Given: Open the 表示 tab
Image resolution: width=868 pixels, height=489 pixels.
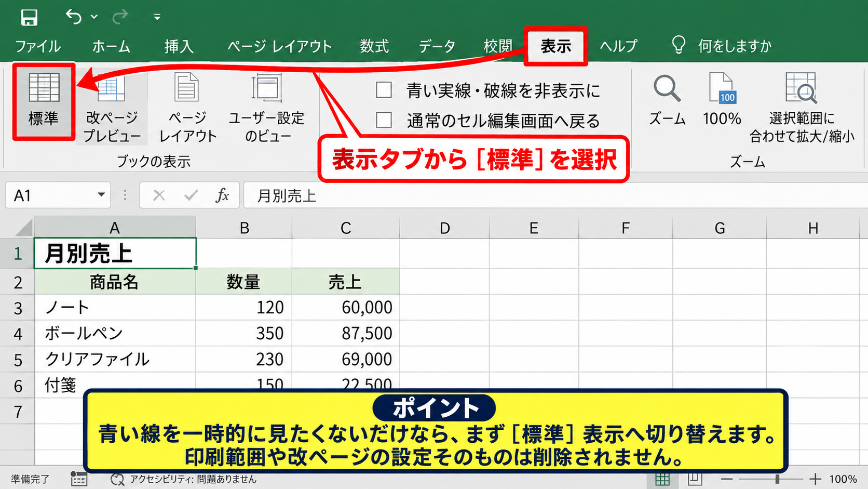Looking at the screenshot, I should point(556,46).
